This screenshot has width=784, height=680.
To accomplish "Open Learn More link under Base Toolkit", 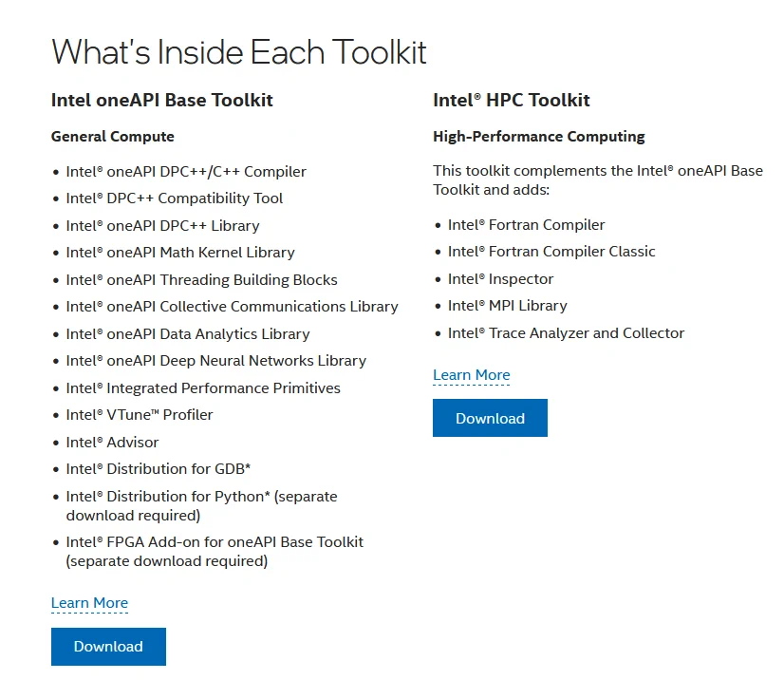I will point(89,602).
